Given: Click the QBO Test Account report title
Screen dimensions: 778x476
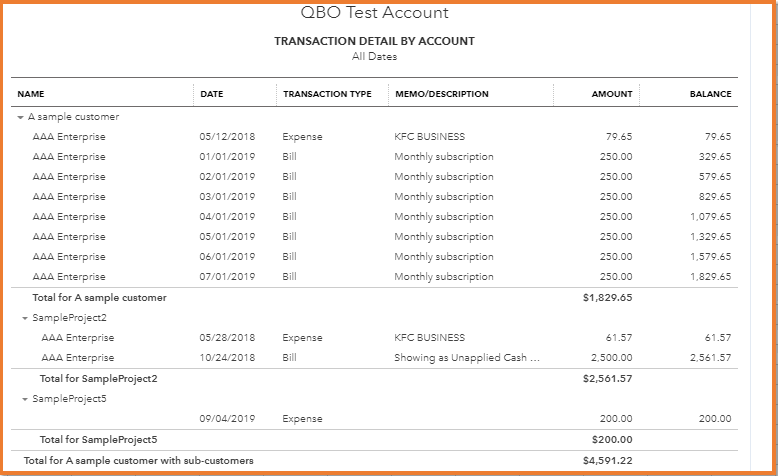Looking at the screenshot, I should click(375, 13).
